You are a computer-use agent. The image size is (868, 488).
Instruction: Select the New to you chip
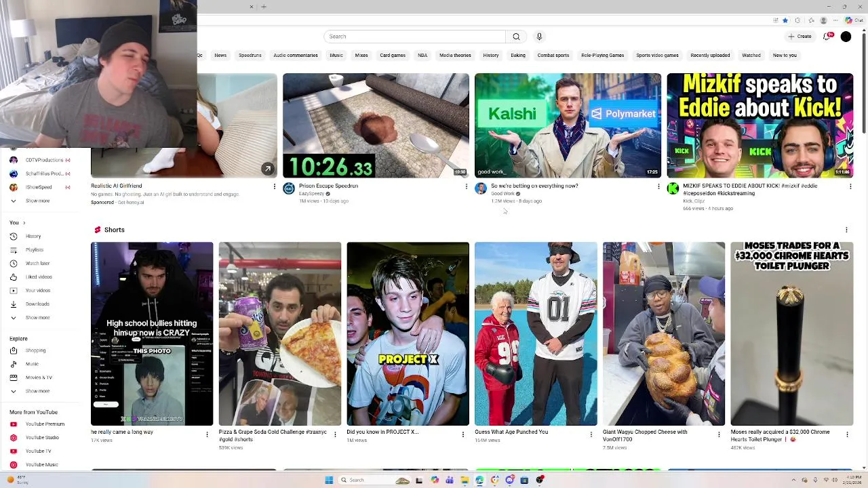point(785,56)
